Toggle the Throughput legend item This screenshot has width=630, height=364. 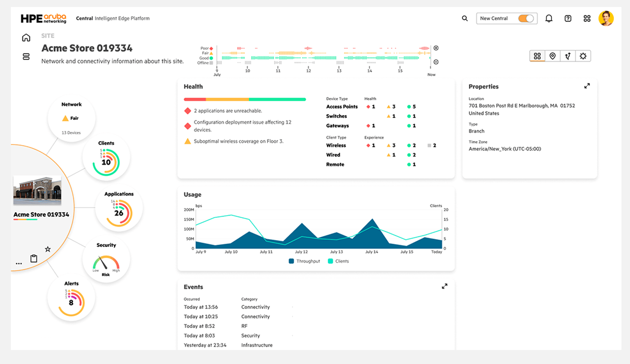[x=304, y=261]
